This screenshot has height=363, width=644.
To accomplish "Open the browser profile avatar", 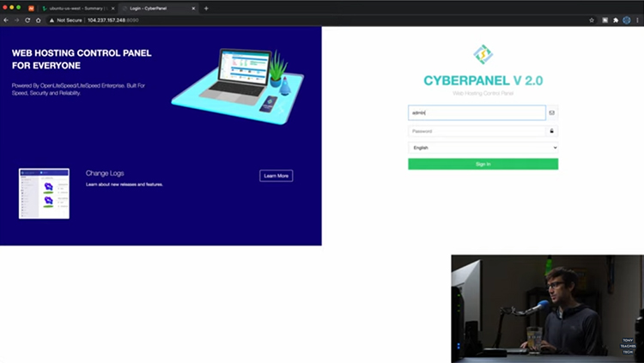I will coord(626,20).
